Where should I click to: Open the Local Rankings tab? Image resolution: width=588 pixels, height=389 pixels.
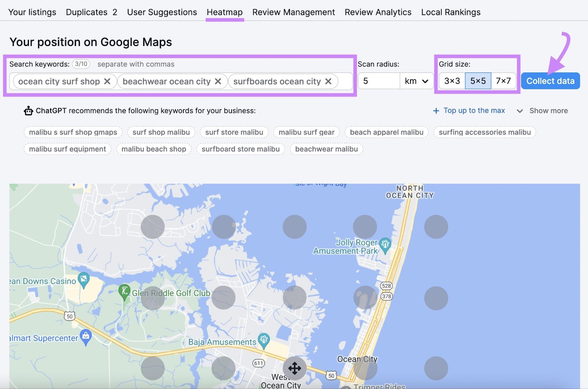(451, 12)
